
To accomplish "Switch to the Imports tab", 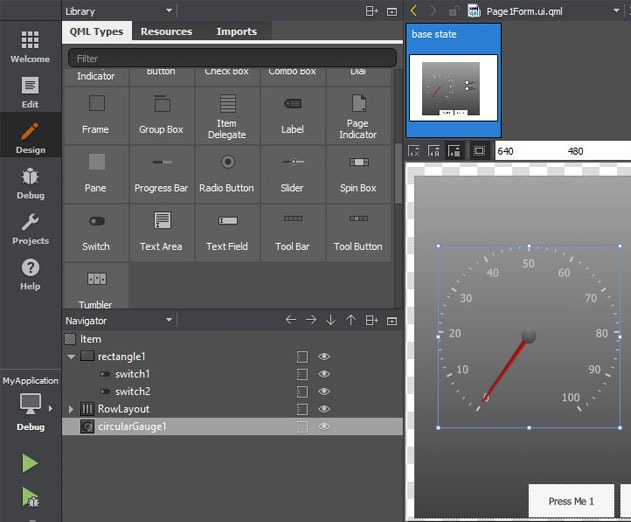I will (235, 32).
